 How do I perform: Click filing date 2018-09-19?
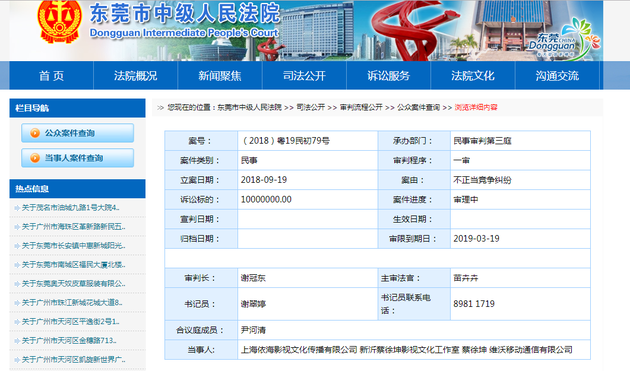point(264,180)
